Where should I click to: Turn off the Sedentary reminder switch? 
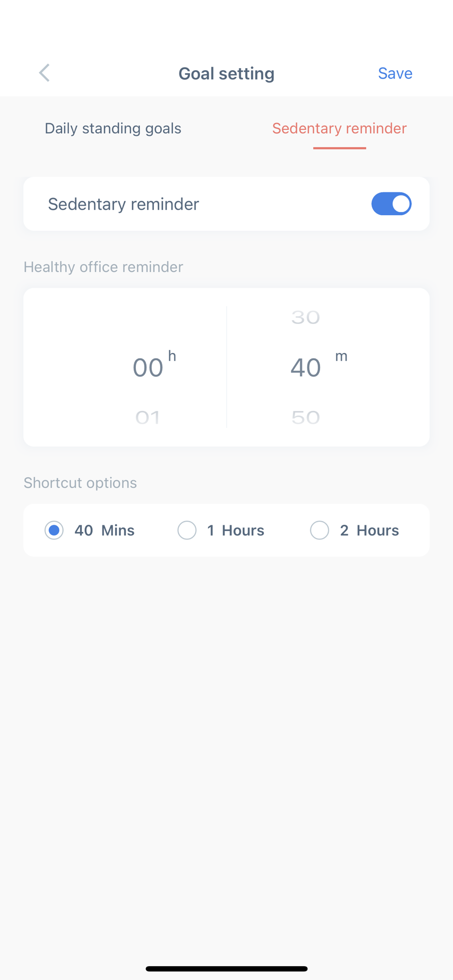click(x=391, y=204)
